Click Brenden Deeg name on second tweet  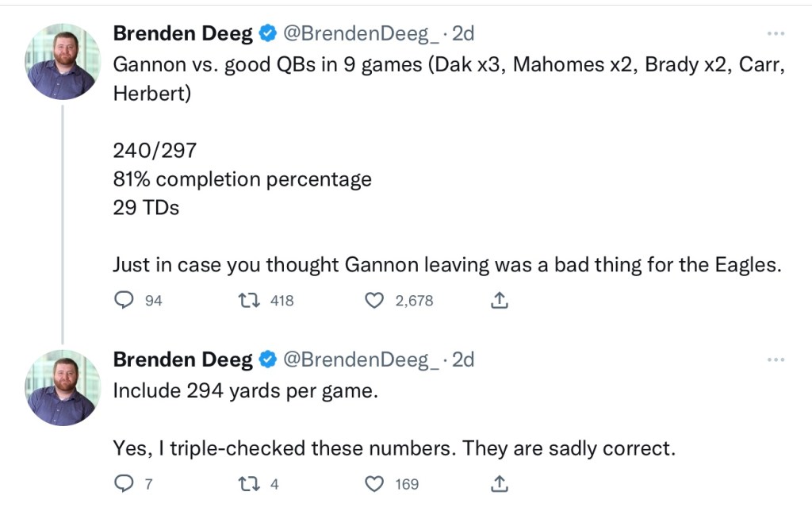(183, 359)
